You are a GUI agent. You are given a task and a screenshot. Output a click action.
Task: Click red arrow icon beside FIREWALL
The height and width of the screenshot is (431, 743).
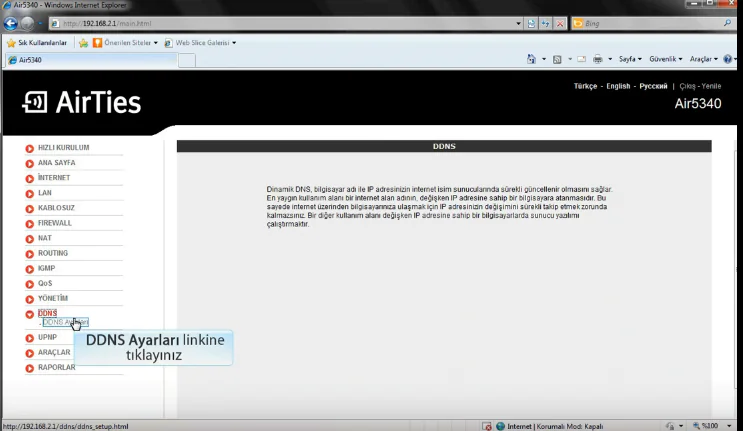click(29, 224)
